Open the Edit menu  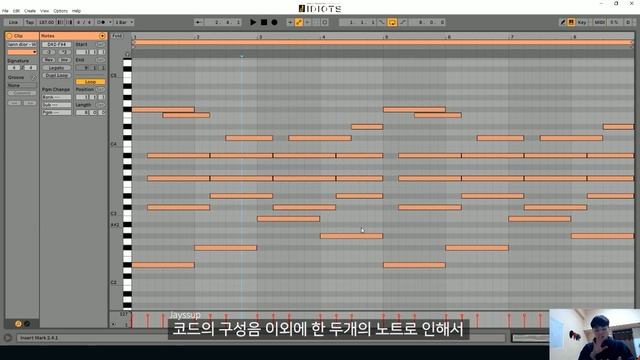pyautogui.click(x=16, y=11)
